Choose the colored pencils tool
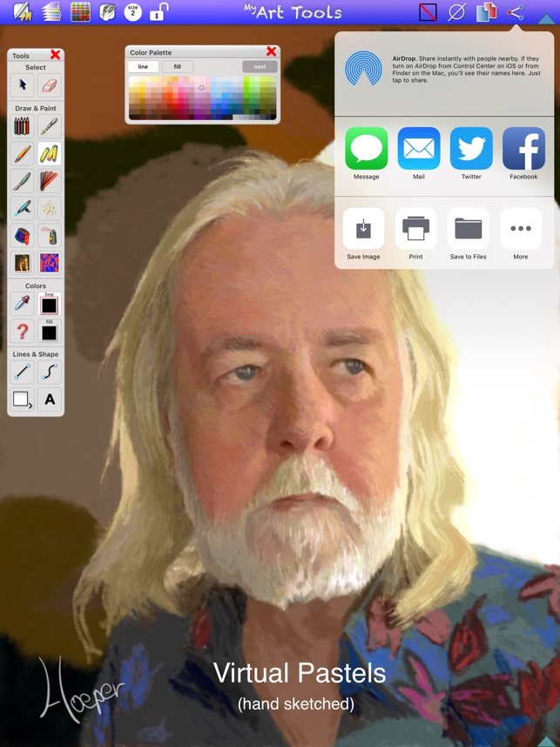 pyautogui.click(x=22, y=127)
